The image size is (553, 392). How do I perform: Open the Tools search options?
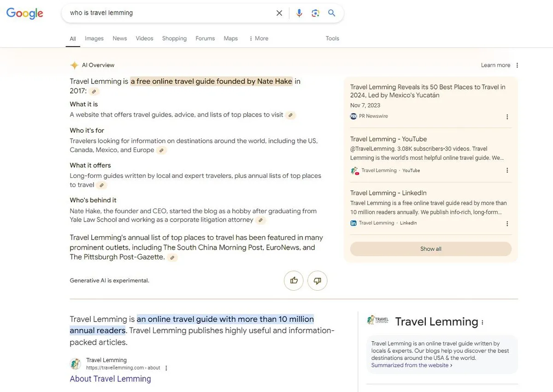click(x=332, y=39)
